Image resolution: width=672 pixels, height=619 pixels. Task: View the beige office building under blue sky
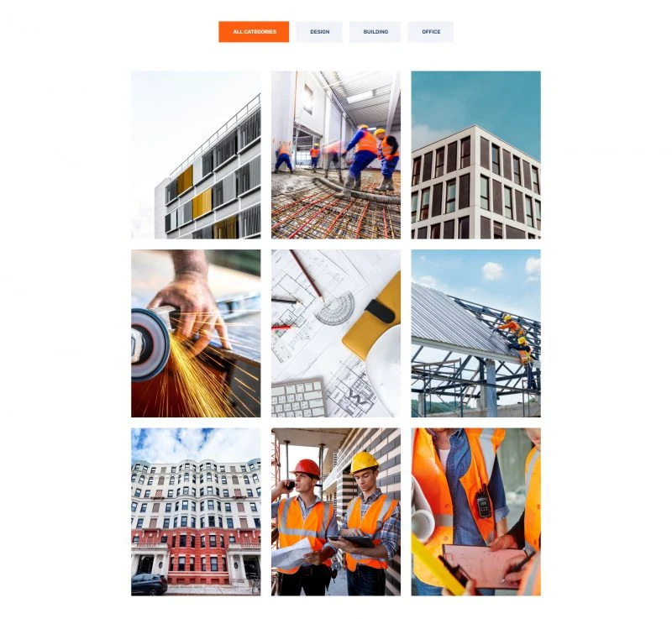click(x=475, y=155)
